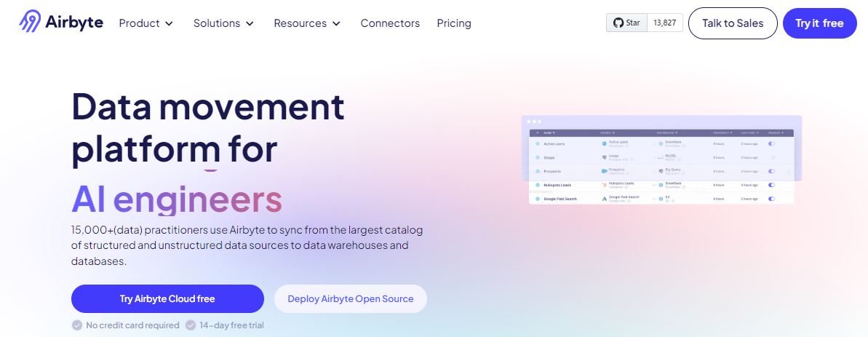
Task: Click the Hubspots Leads row status check icon
Action: point(538,185)
